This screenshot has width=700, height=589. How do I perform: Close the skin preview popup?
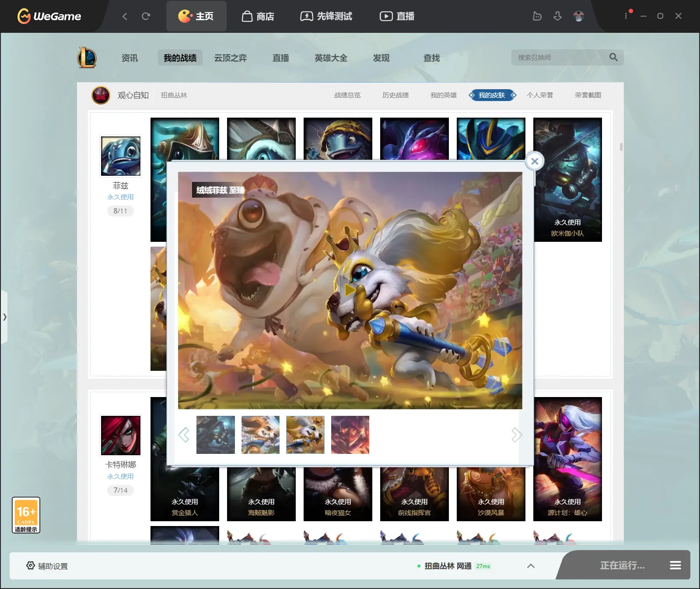(535, 161)
